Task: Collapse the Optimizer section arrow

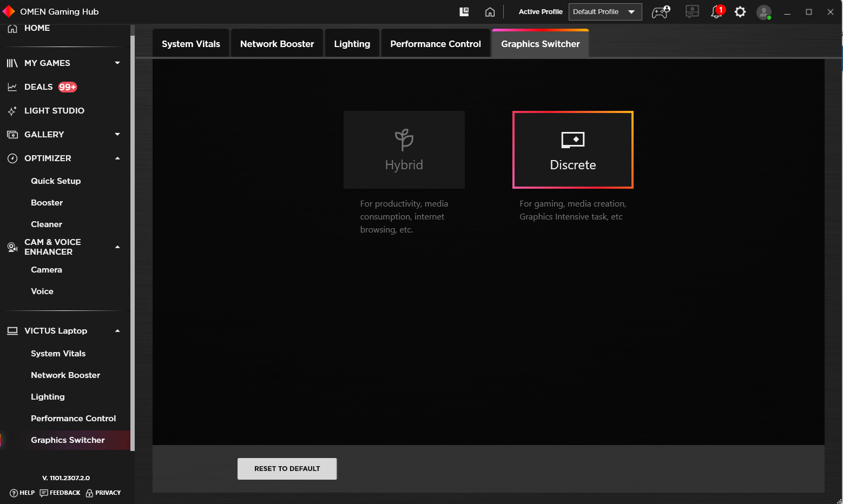Action: (x=117, y=158)
